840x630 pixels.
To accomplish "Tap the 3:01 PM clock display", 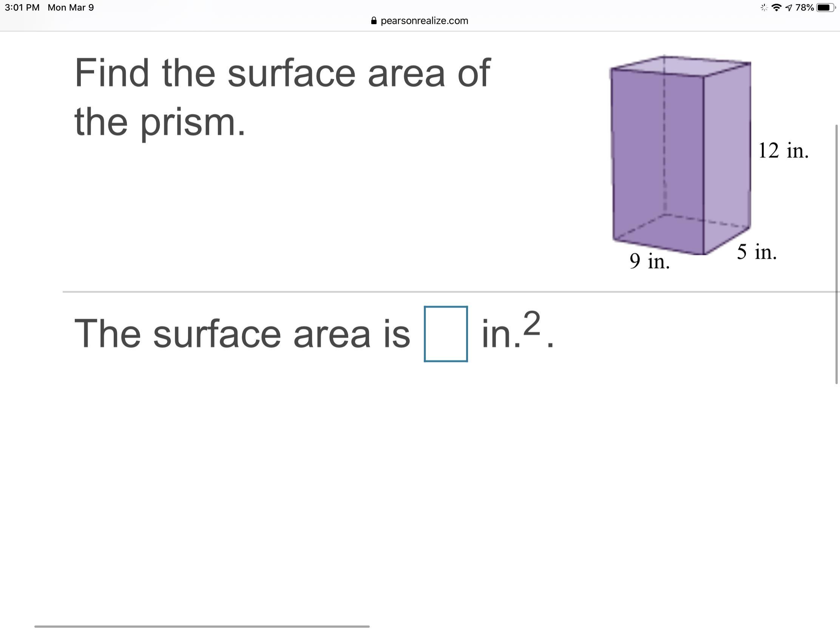I will pyautogui.click(x=22, y=8).
